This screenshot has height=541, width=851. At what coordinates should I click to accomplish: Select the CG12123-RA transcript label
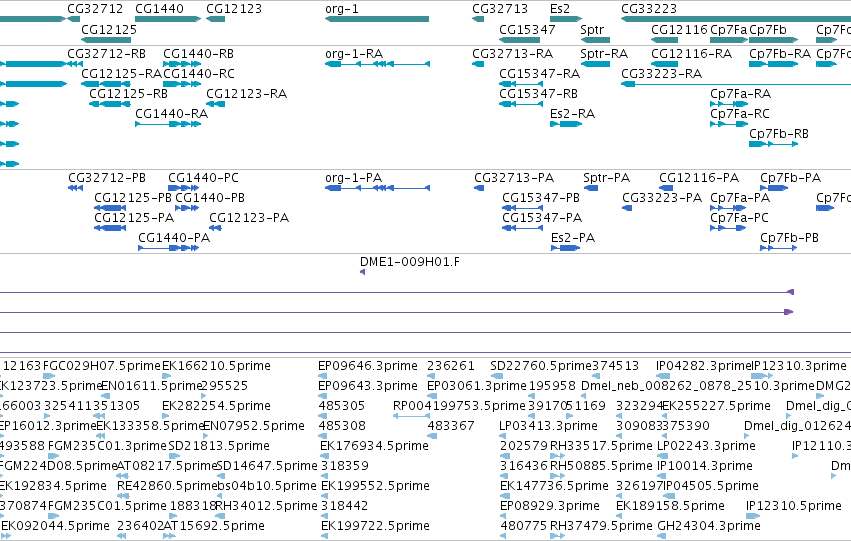[246, 93]
